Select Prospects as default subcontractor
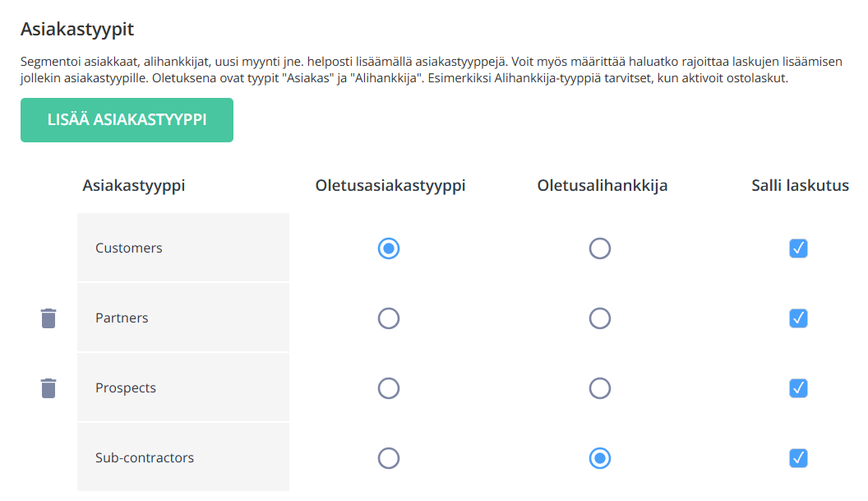This screenshot has width=868, height=501. [600, 388]
